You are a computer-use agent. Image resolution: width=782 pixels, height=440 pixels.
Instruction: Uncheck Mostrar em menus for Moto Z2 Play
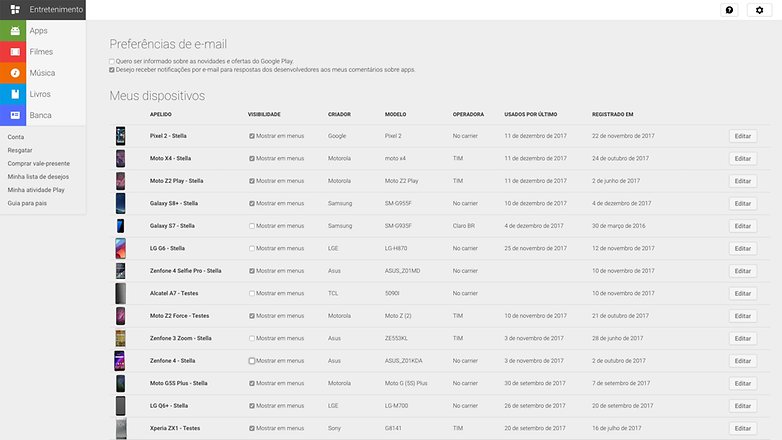252,181
